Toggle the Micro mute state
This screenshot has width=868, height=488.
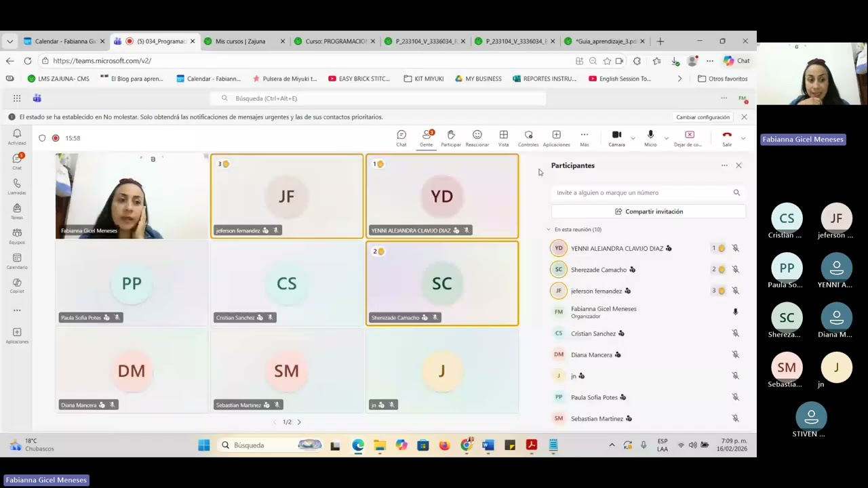coord(650,138)
